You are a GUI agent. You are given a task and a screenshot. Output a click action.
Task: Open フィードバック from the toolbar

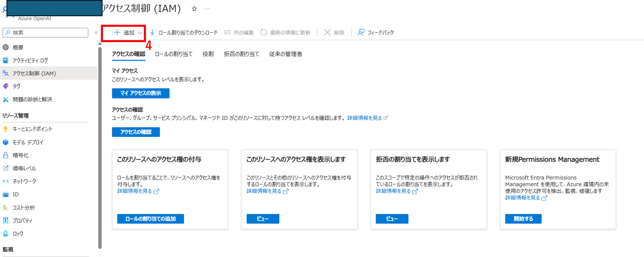pos(376,32)
